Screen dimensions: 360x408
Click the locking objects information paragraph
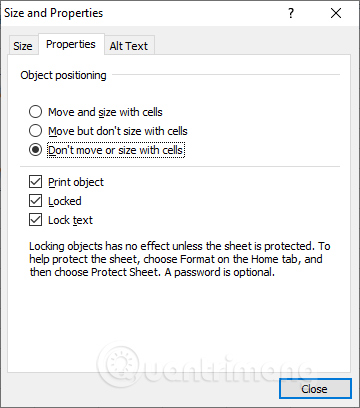(x=180, y=259)
